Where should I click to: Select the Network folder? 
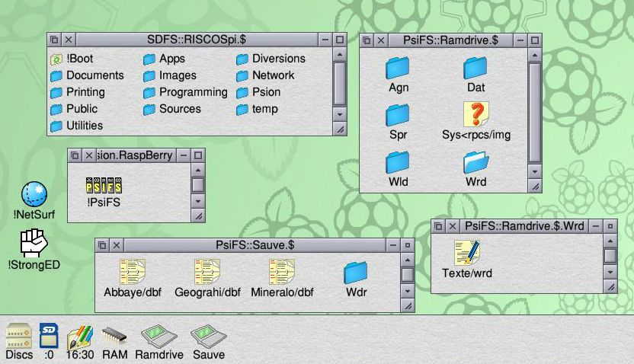tap(265, 75)
